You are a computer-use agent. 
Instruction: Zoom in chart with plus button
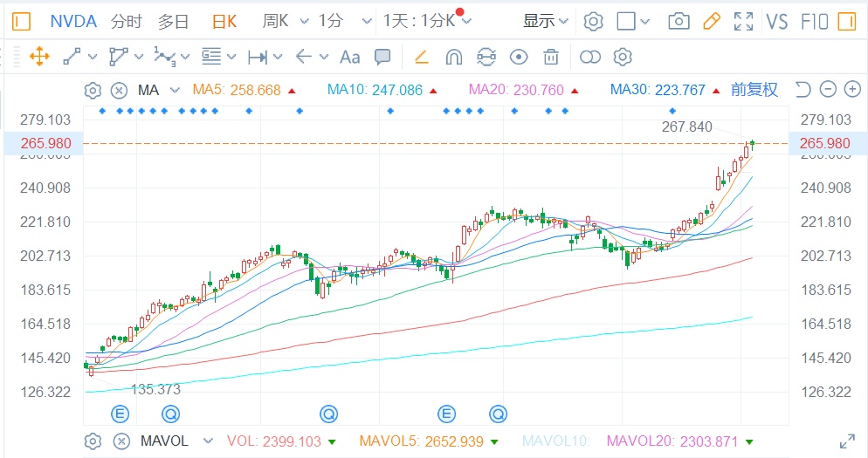[x=852, y=89]
